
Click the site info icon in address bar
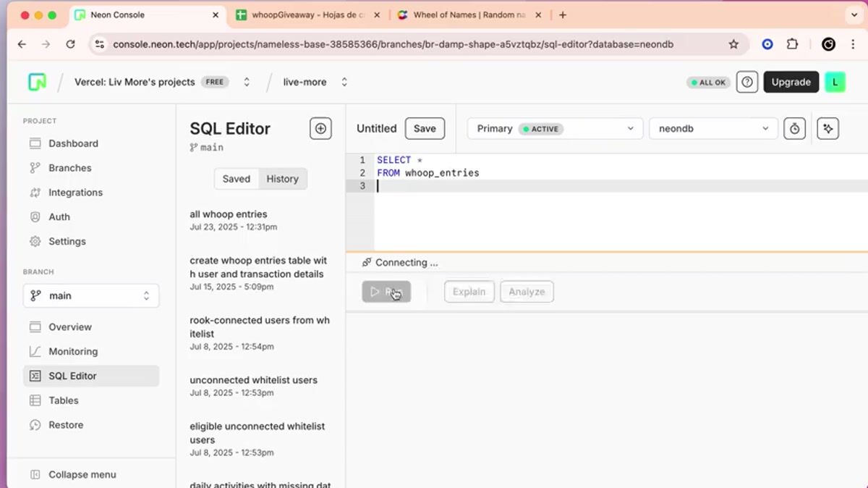(x=100, y=44)
